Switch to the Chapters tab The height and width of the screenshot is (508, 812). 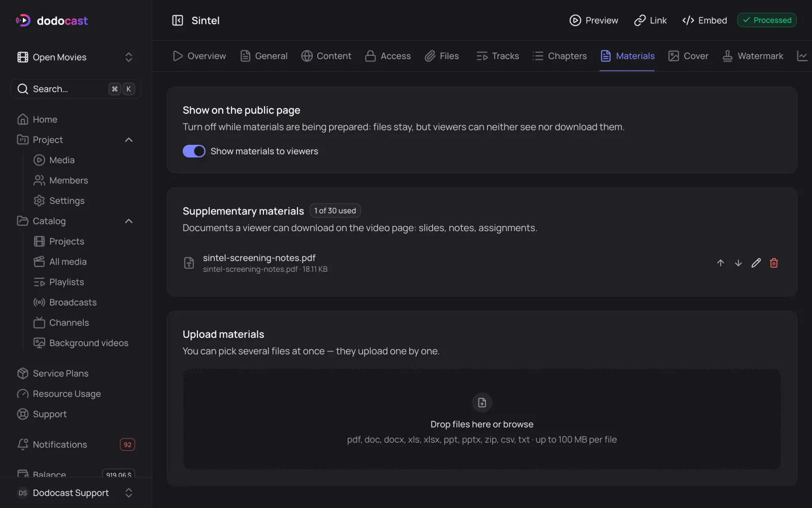tap(560, 56)
